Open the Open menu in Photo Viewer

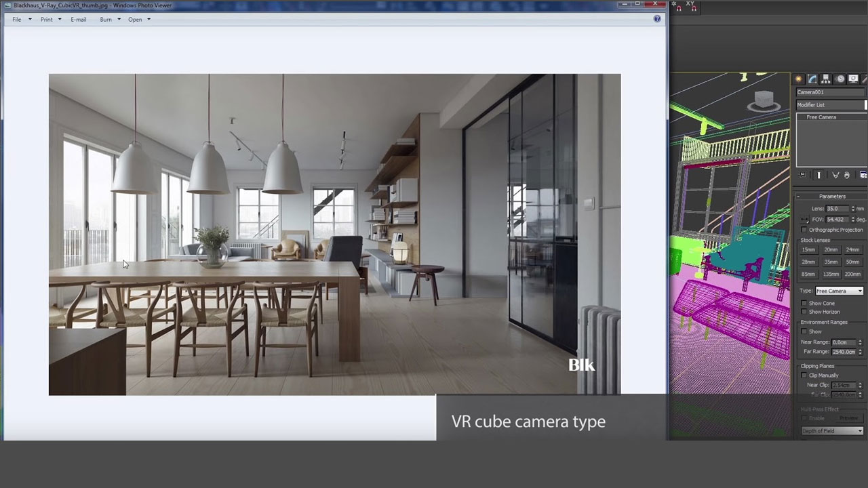tap(139, 19)
